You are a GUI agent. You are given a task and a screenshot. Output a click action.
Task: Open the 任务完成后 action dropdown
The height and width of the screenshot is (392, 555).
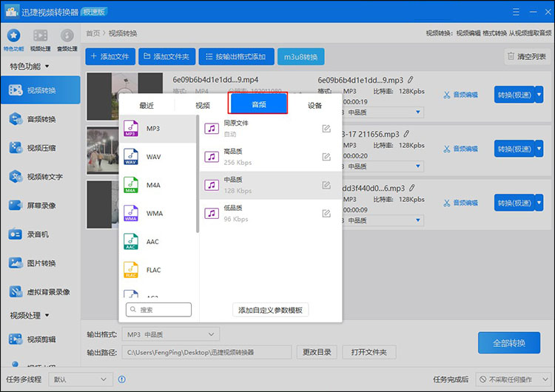513,379
